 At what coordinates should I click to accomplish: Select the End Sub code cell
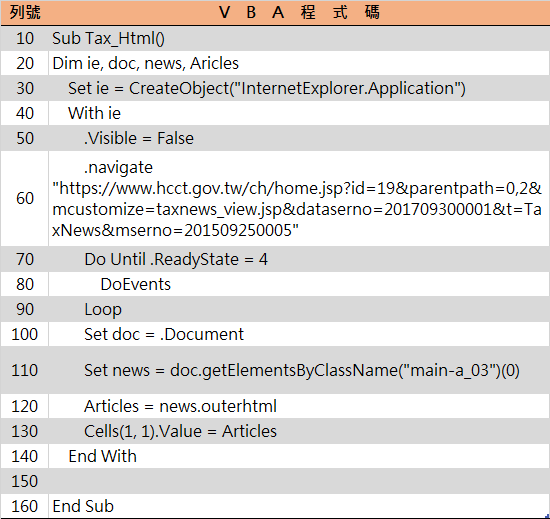[299, 506]
